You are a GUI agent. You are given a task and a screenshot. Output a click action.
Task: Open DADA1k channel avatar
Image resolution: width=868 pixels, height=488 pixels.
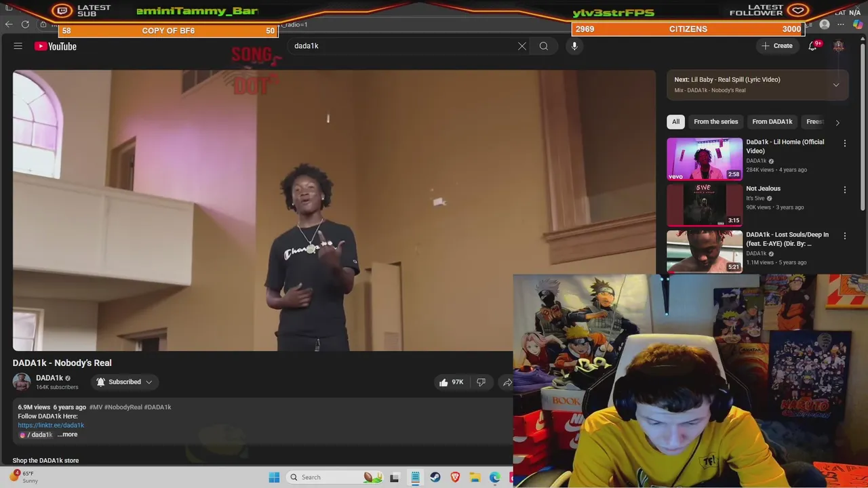pyautogui.click(x=22, y=382)
